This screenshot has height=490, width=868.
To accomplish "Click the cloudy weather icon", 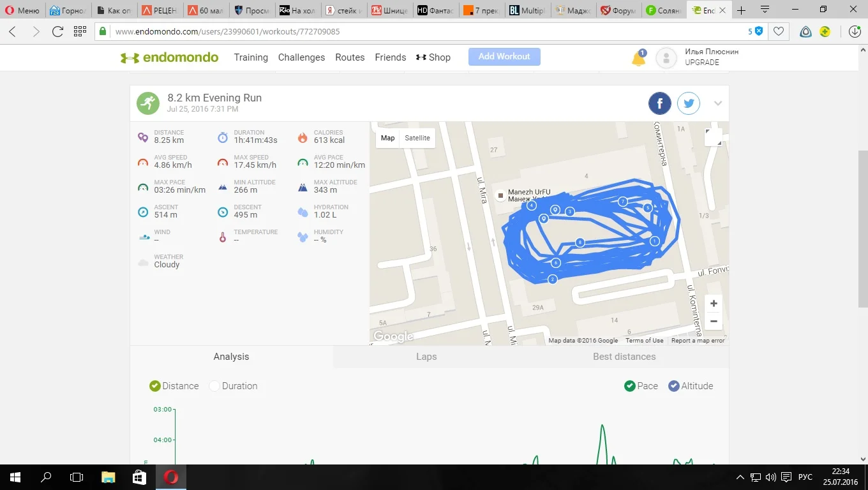I will point(143,262).
